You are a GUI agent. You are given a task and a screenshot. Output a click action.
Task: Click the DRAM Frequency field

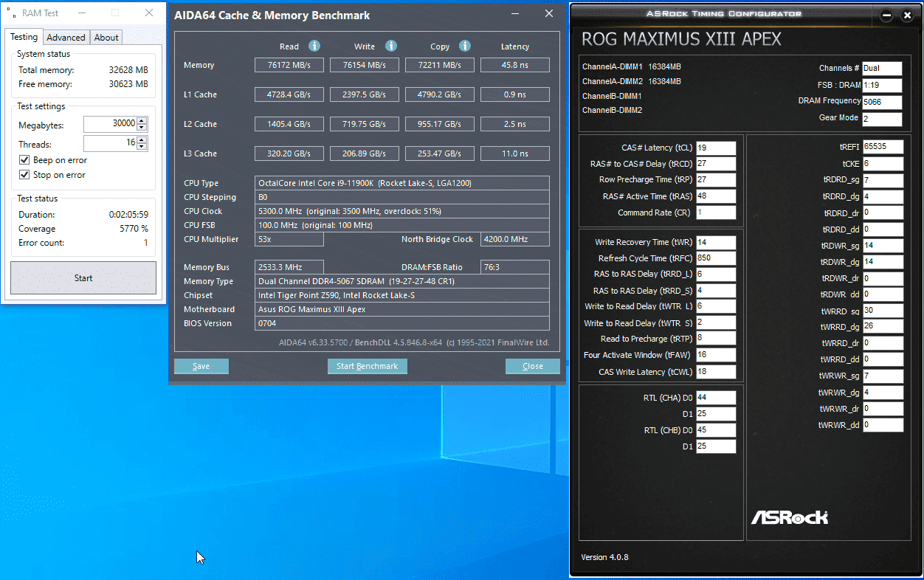coord(883,102)
